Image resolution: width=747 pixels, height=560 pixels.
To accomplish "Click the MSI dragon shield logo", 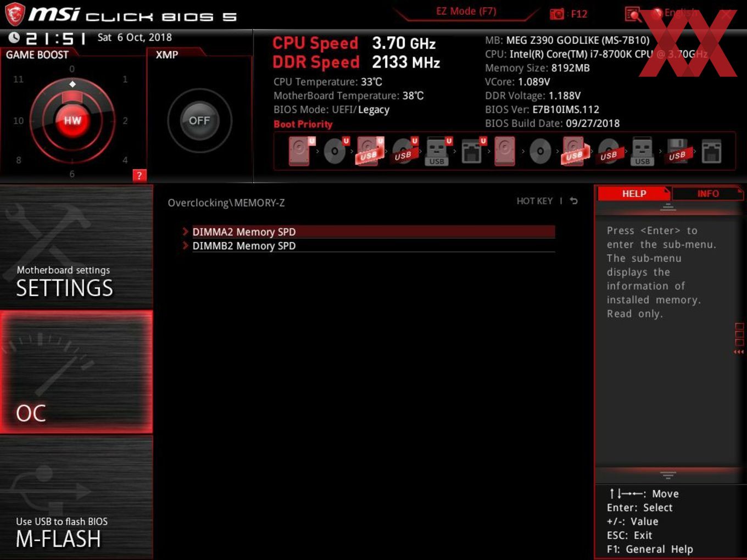I will (14, 14).
